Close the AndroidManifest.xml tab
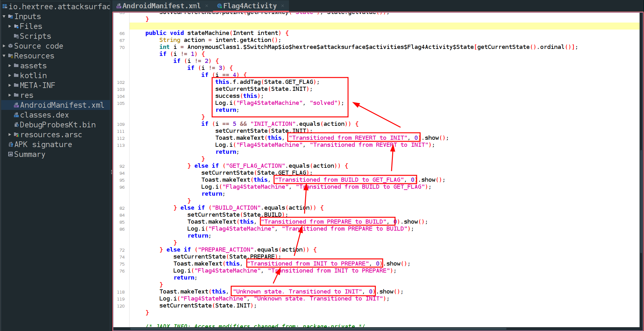This screenshot has height=331, width=644. click(x=207, y=6)
